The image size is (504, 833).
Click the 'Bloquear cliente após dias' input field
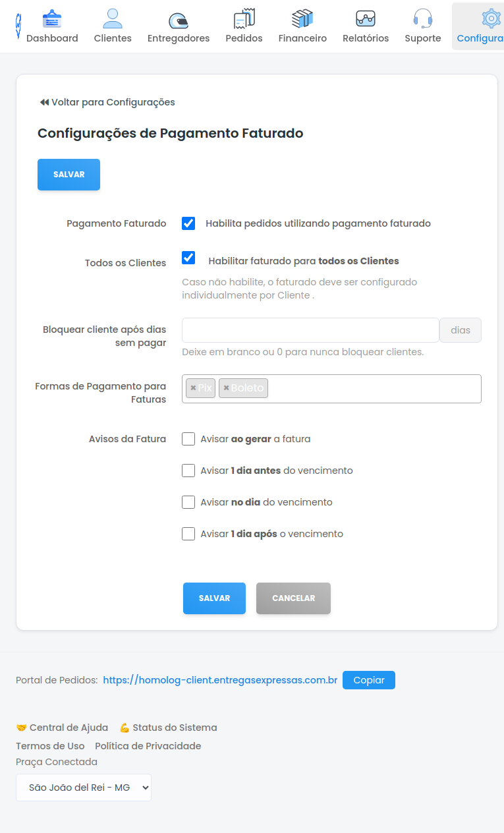point(310,329)
